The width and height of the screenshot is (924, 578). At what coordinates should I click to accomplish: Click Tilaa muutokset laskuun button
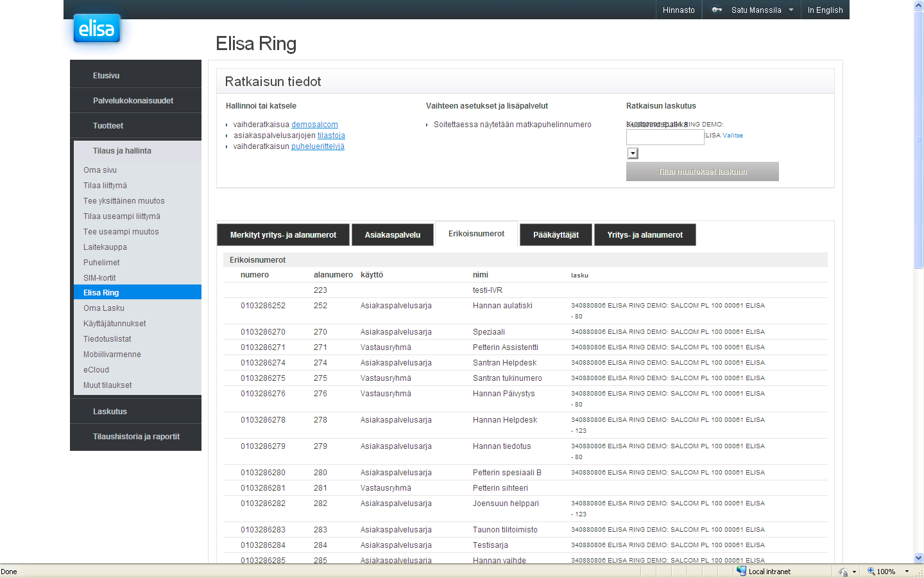point(703,171)
